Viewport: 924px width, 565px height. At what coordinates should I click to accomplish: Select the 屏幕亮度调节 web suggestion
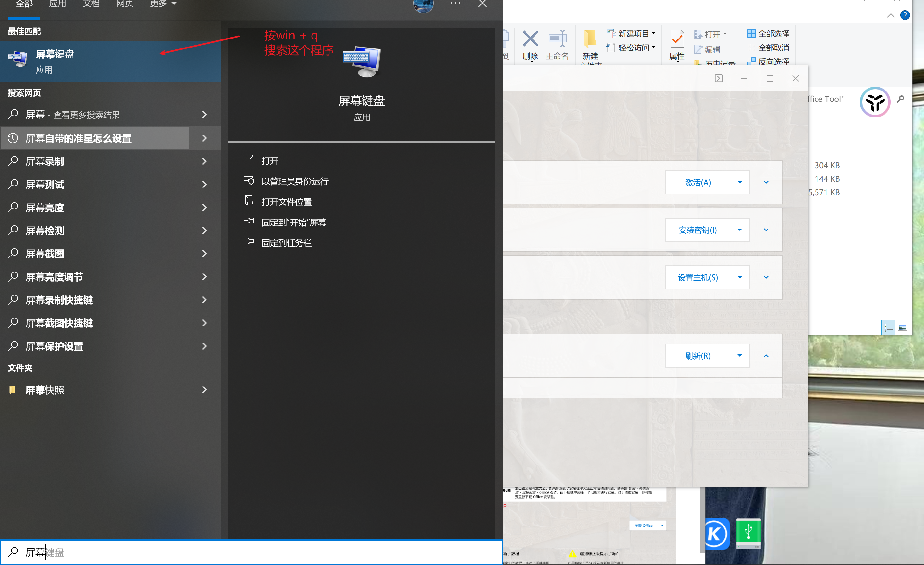pos(95,277)
